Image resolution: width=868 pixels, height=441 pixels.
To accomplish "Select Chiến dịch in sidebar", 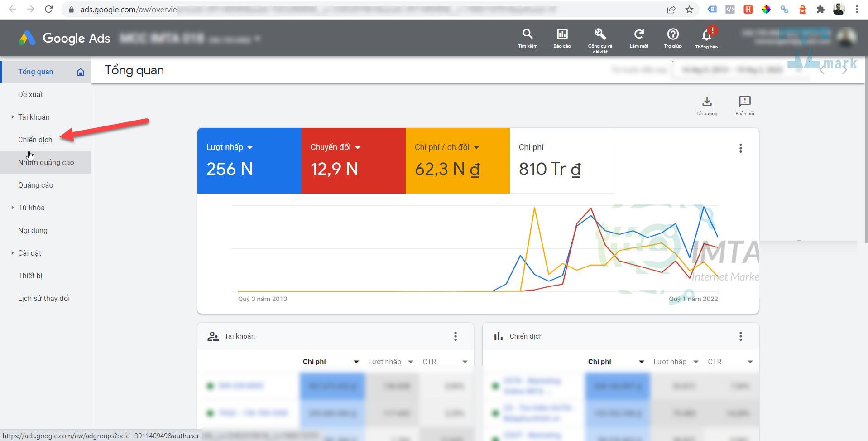I will coord(35,140).
